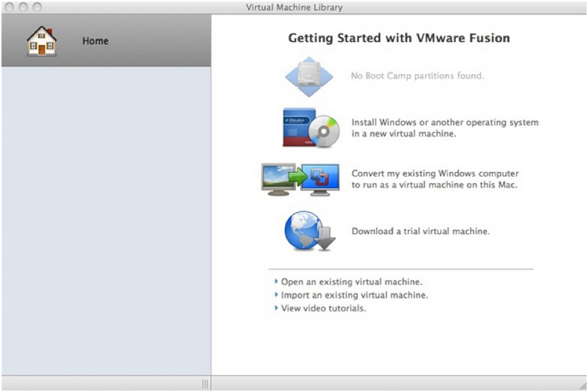Viewport: 588px width, 392px height.
Task: Click the globe download trial icon
Action: pos(310,231)
